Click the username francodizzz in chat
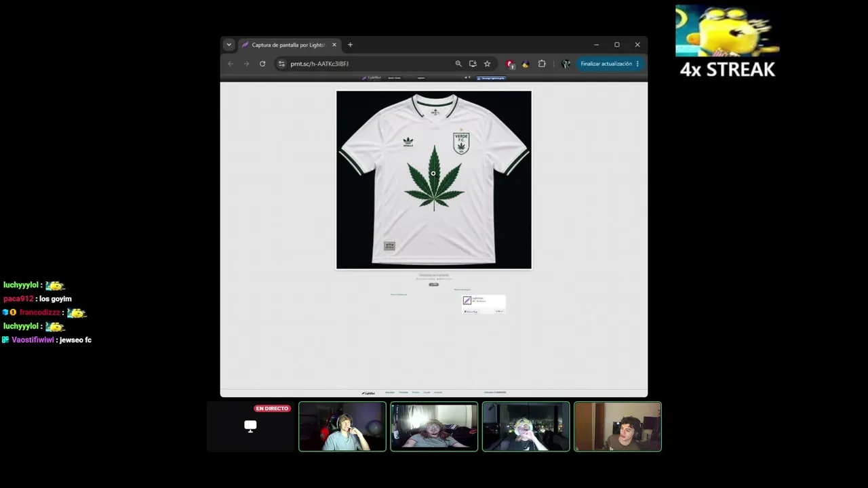This screenshot has width=868, height=488. (x=40, y=312)
